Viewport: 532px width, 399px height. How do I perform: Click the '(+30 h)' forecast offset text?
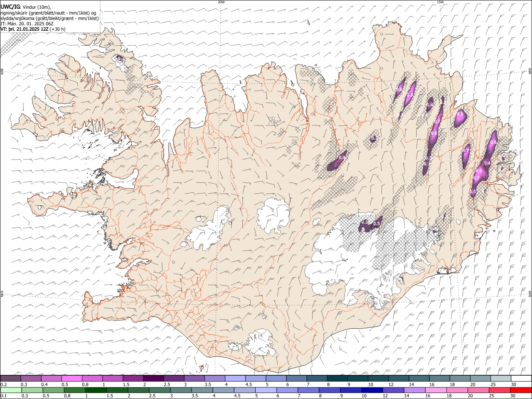[x=57, y=29]
